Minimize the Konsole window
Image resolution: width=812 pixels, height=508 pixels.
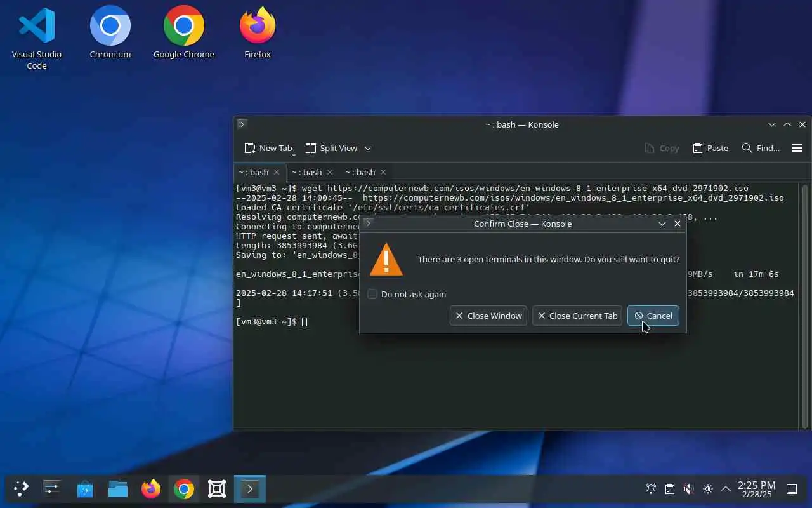pos(772,124)
